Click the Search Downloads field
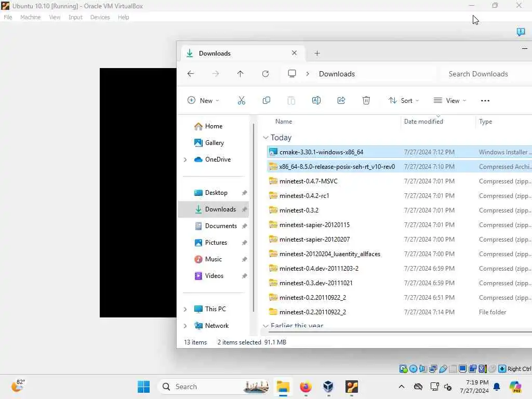The height and width of the screenshot is (399, 532). [487, 74]
